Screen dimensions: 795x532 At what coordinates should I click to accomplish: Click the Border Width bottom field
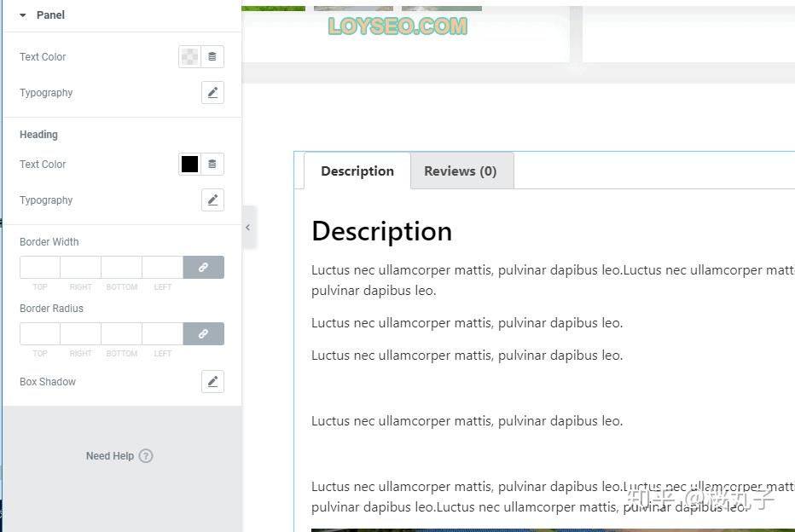point(122,267)
